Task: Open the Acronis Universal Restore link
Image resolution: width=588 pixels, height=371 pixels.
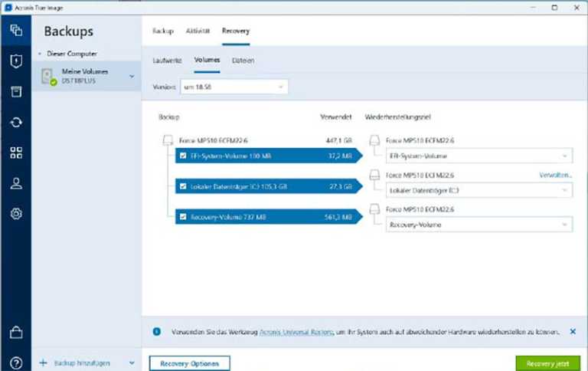Action: (x=296, y=332)
